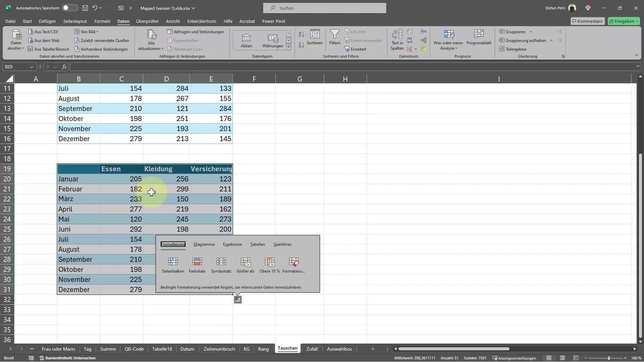Apply Datenbalken formatting from Quick Analysis
Screen dimensions: 644x362
click(x=173, y=265)
